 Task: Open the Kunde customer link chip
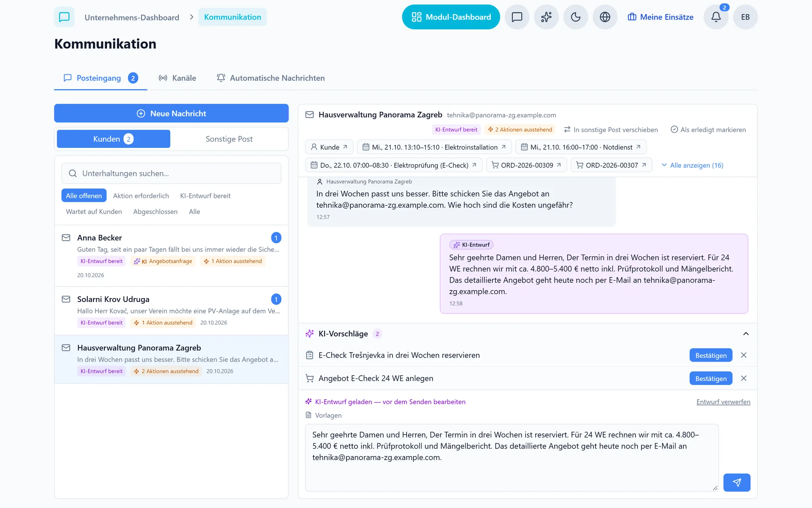coord(329,147)
